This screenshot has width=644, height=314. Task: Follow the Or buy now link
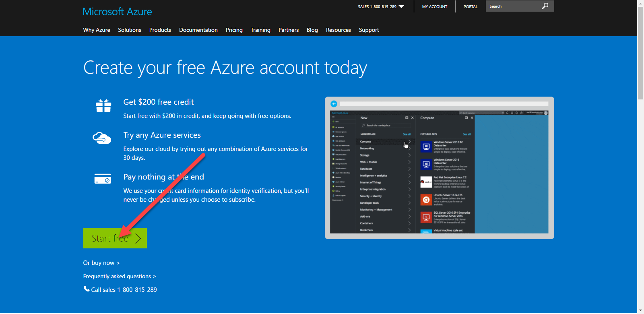click(101, 263)
